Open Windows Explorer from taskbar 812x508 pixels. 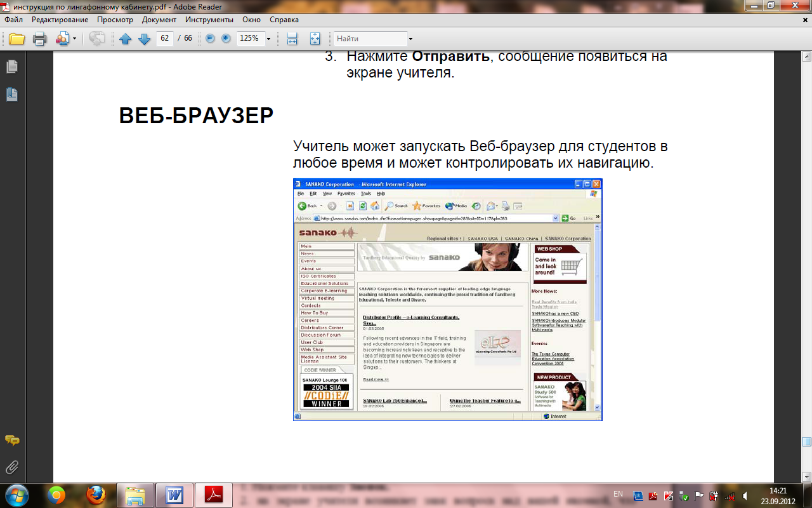pyautogui.click(x=136, y=495)
